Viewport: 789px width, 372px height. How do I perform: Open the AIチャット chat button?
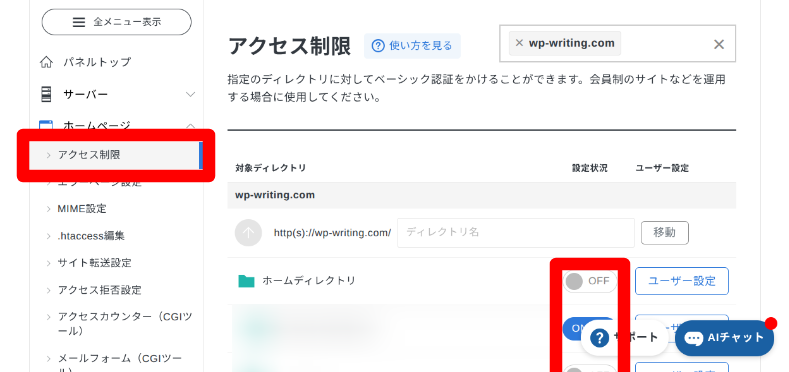(725, 338)
